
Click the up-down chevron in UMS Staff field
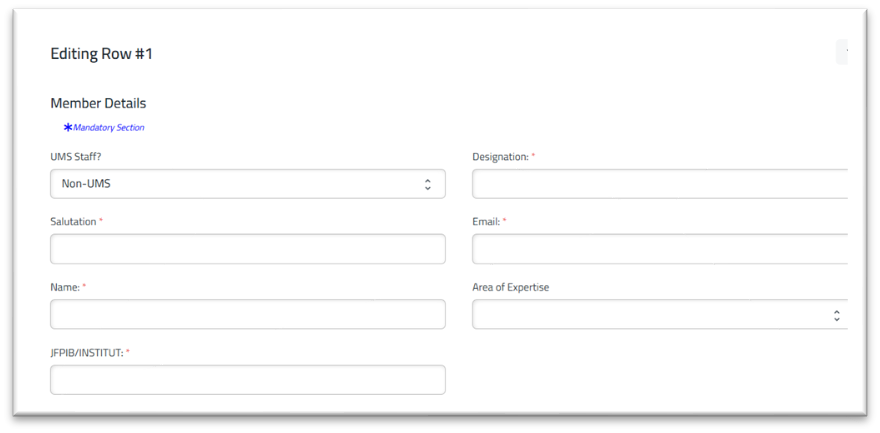428,185
